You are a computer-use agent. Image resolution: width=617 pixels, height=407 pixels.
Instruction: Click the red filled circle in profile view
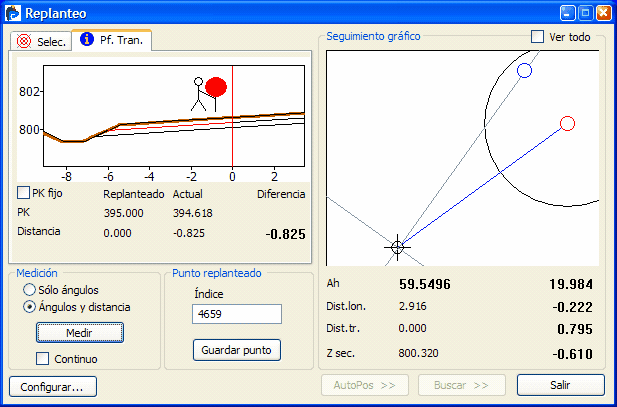coord(216,87)
